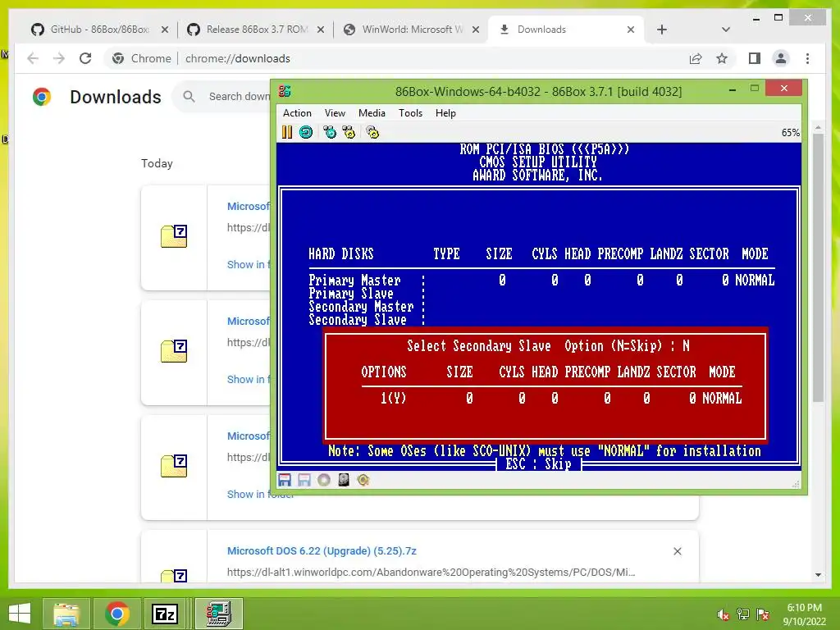
Task: Show first download in folder
Action: point(249,264)
